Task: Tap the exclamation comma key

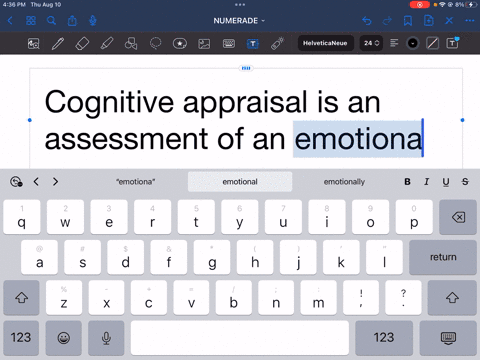Action: 361,298
